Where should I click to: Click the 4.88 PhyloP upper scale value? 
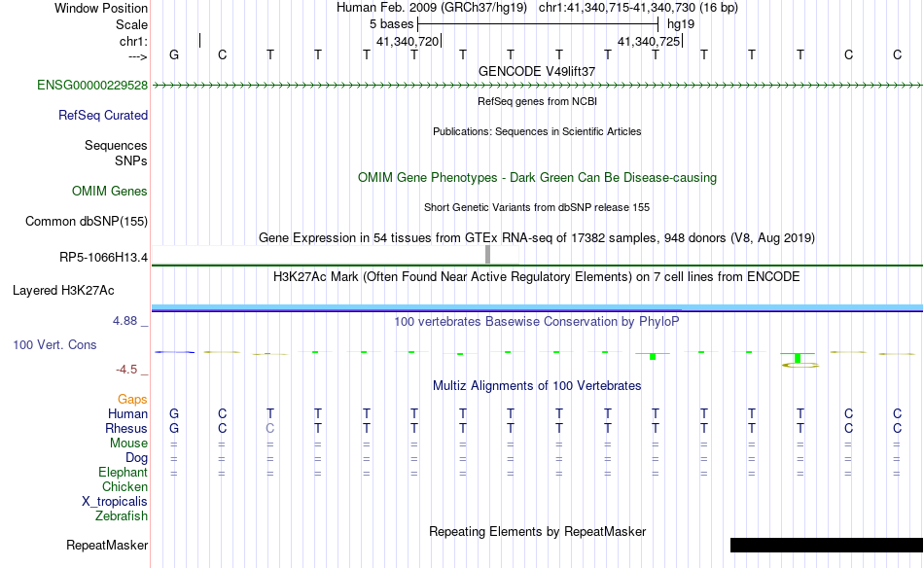(x=124, y=321)
